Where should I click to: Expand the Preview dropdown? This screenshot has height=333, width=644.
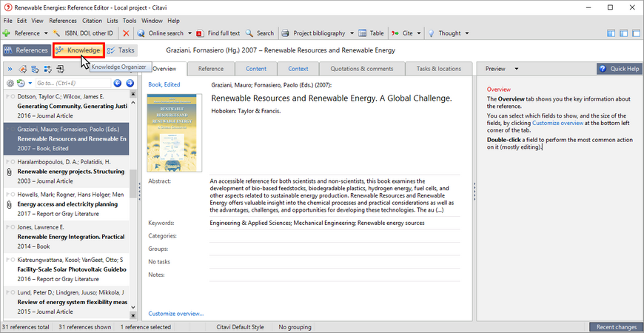(516, 69)
